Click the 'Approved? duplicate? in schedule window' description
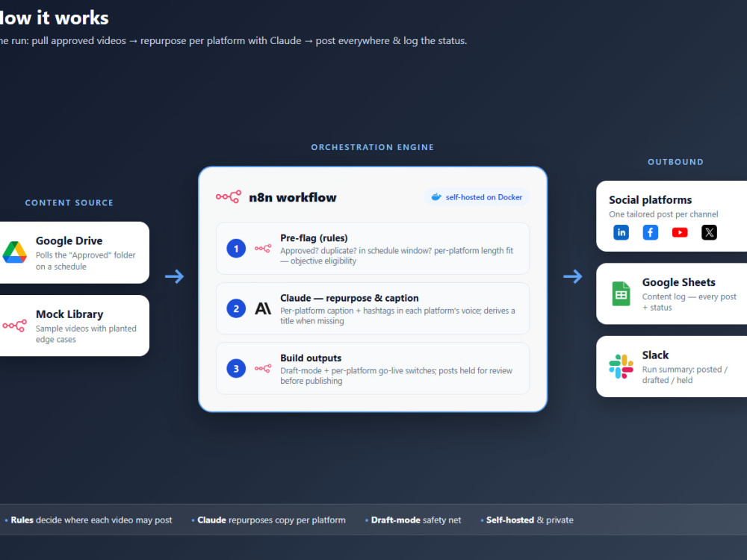747x560 pixels. pos(397,255)
